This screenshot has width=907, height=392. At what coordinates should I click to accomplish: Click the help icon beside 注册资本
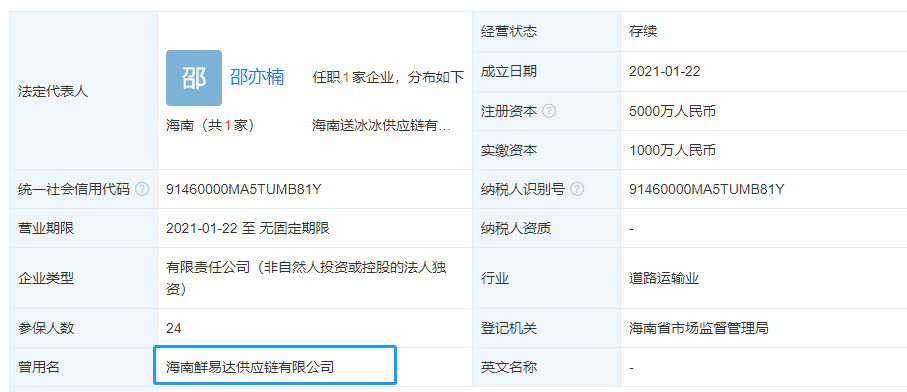click(550, 111)
